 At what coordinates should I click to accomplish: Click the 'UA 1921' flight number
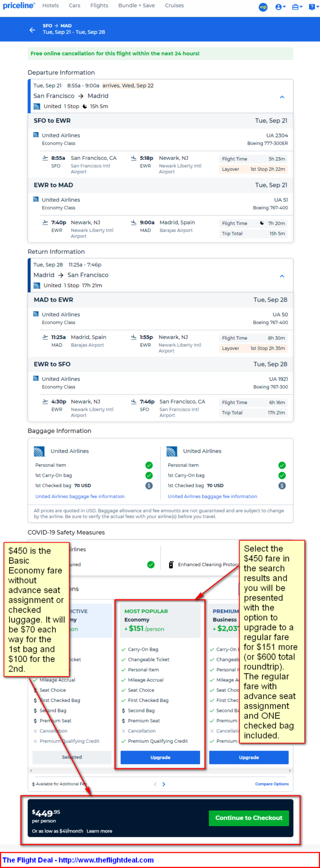coord(278,379)
